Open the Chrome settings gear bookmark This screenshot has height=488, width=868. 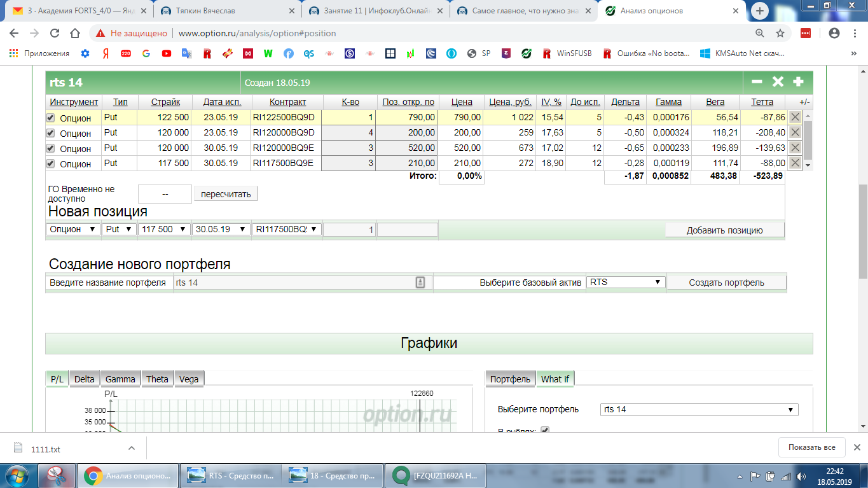[85, 53]
